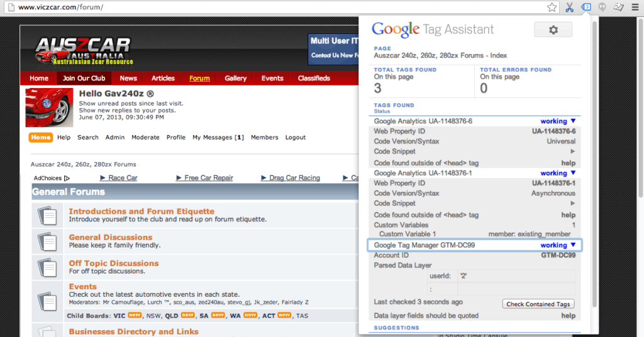Open the Profile link
Viewport: 644px width, 337px height.
click(176, 138)
